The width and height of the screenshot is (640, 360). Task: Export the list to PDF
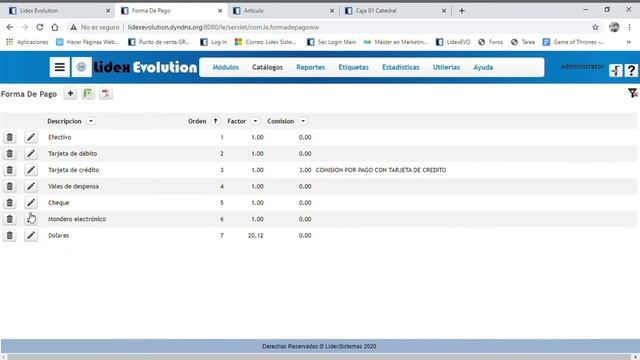[x=106, y=94]
